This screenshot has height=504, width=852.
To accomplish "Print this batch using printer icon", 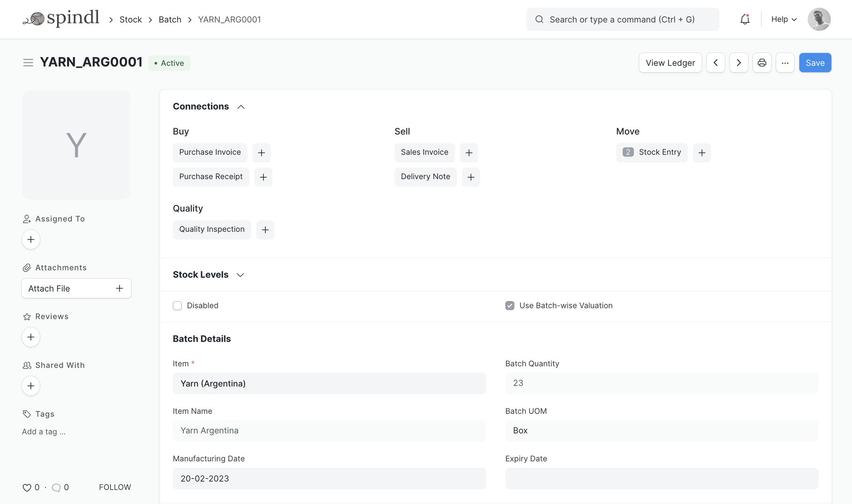I will coord(762,63).
